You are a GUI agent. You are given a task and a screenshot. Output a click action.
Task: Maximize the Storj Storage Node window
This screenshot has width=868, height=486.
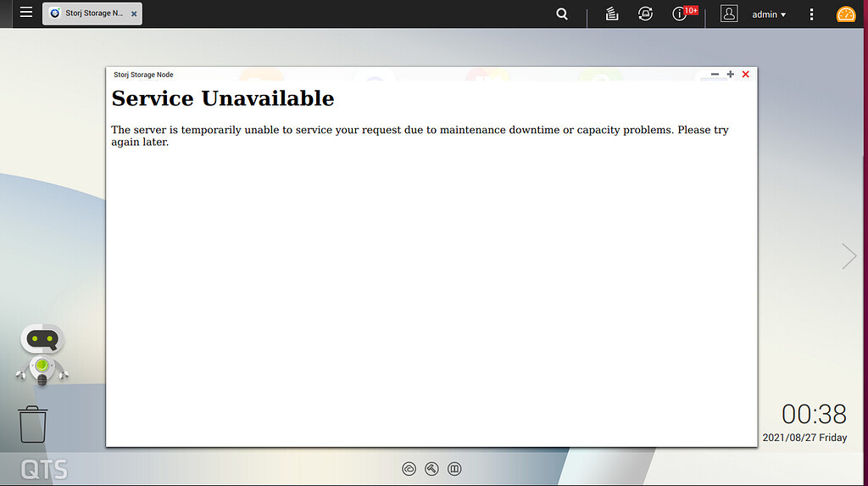click(x=730, y=75)
